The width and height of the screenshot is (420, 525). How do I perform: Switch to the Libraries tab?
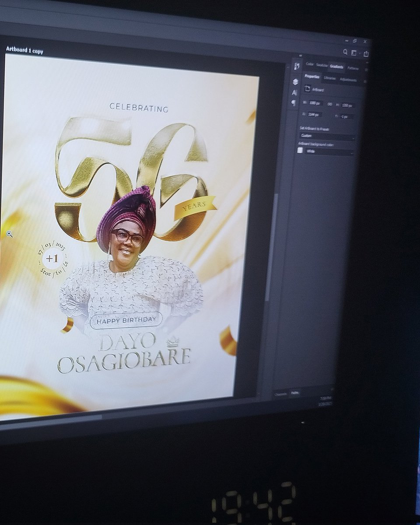(330, 78)
